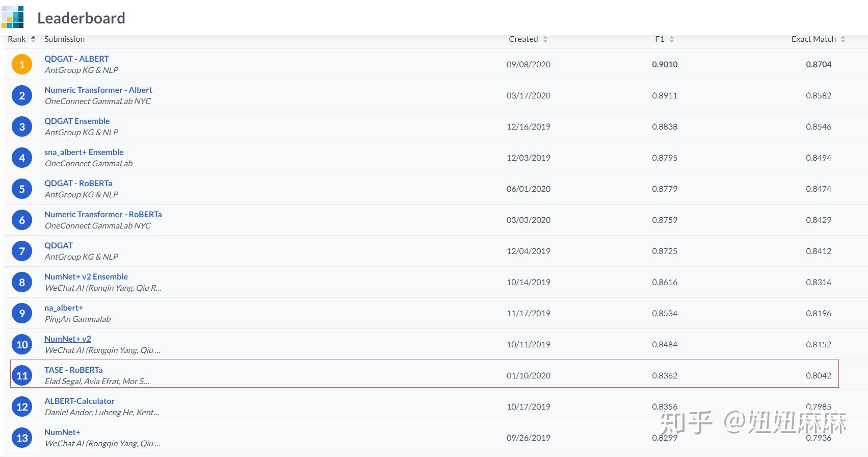Open the QDGAT Ensemble submission
Viewport: 868px width, 457px height.
pyautogui.click(x=77, y=121)
